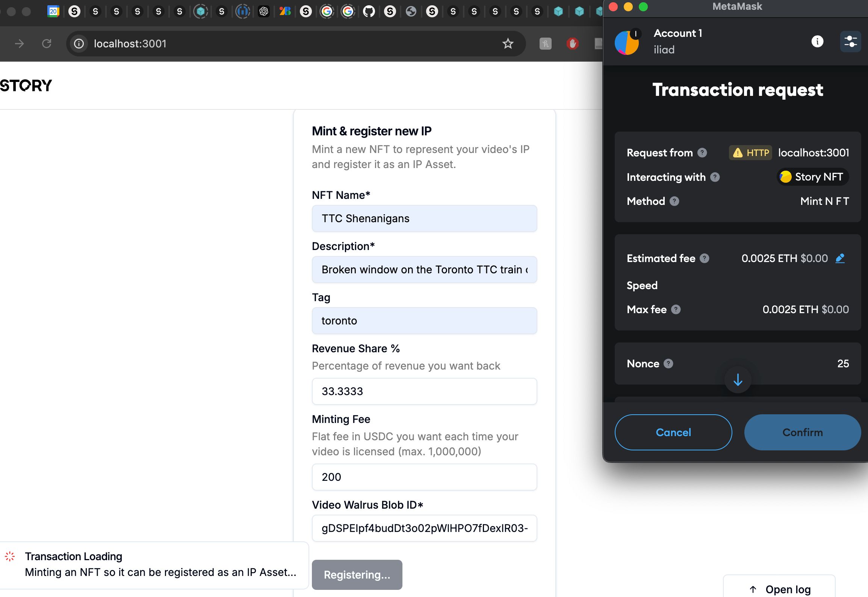Click the Mint & register new IP heading
The height and width of the screenshot is (597, 868).
tap(372, 131)
